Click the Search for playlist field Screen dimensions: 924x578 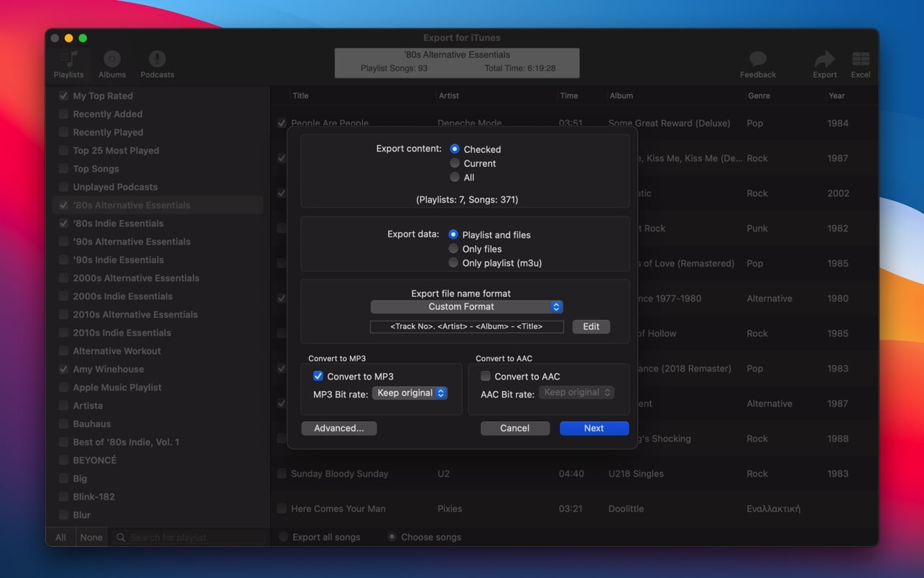point(194,537)
